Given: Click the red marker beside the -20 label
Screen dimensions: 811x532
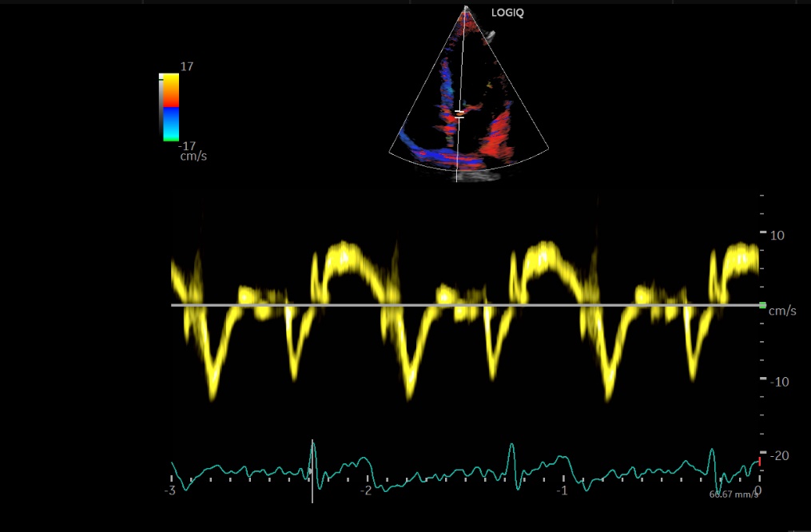Looking at the screenshot, I should 760,461.
